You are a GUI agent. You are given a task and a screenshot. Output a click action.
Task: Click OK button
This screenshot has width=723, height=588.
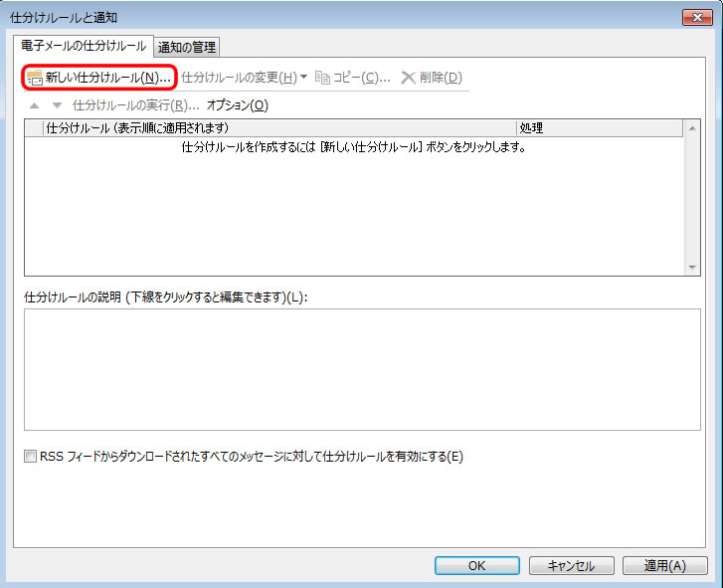[x=477, y=565]
